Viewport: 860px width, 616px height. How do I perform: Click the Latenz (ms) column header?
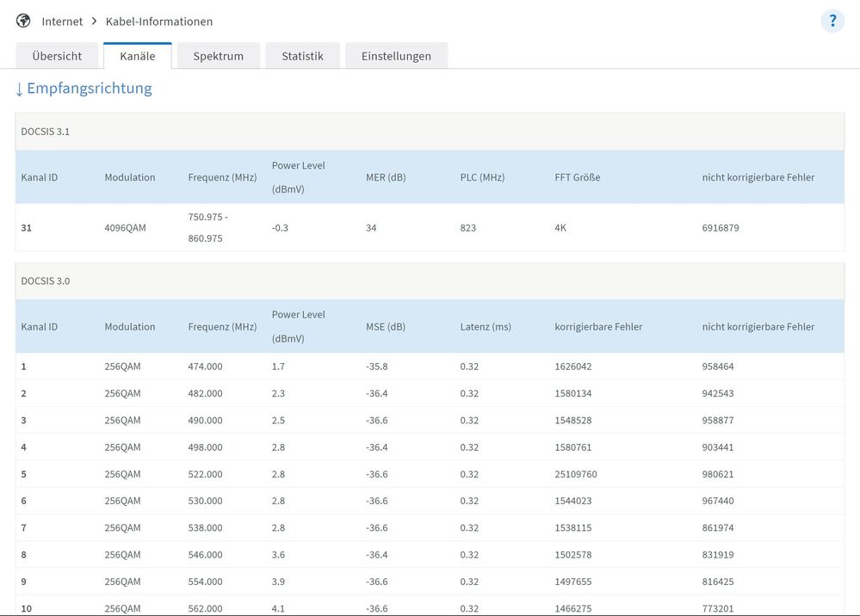pyautogui.click(x=486, y=327)
